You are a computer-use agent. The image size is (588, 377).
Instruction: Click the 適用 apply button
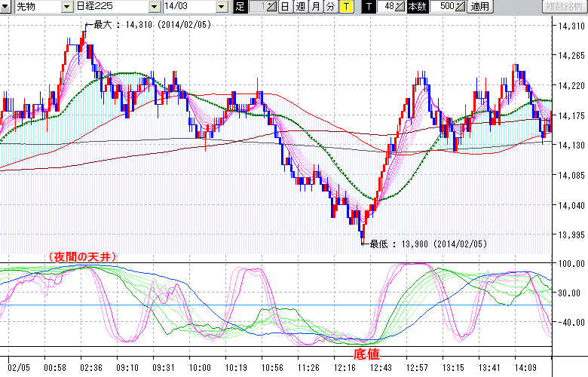480,7
